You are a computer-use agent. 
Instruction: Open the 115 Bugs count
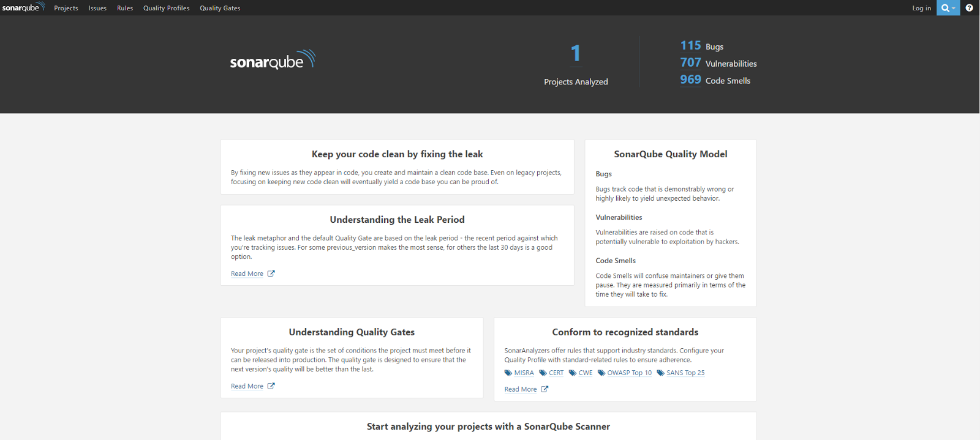690,46
